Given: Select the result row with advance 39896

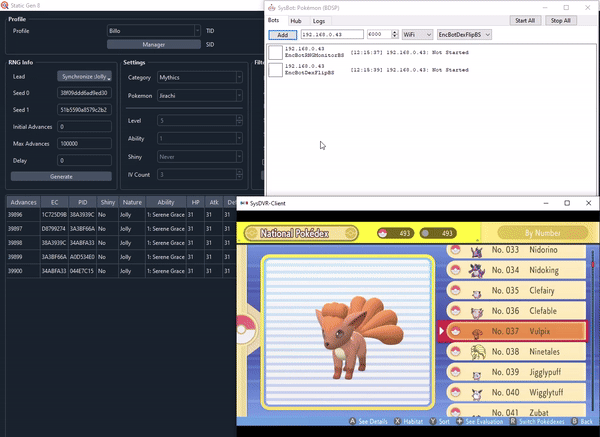Looking at the screenshot, I should (121, 215).
